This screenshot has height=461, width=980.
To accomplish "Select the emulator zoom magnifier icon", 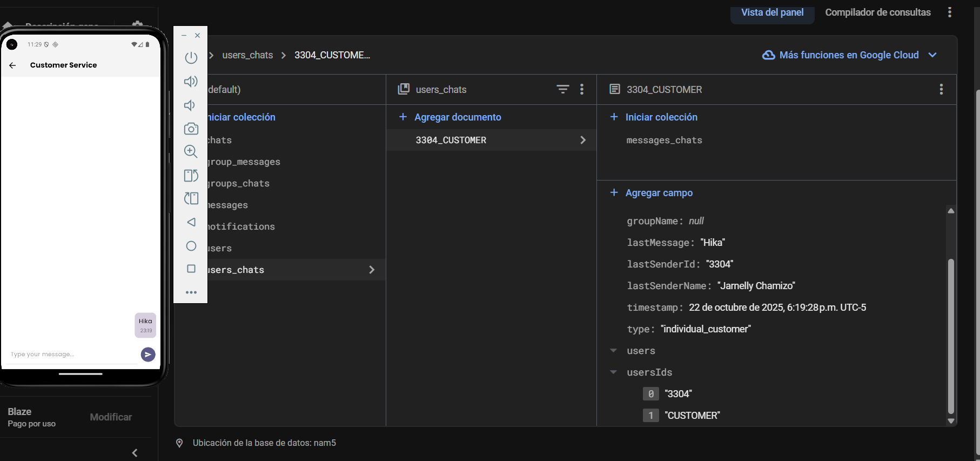I will click(191, 152).
